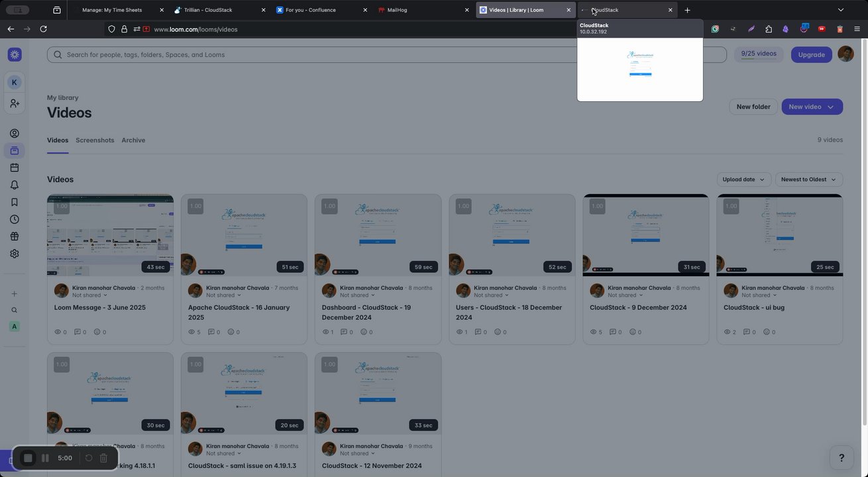Open the gift (Earn free videos) icon
868x477 pixels.
pos(15,237)
